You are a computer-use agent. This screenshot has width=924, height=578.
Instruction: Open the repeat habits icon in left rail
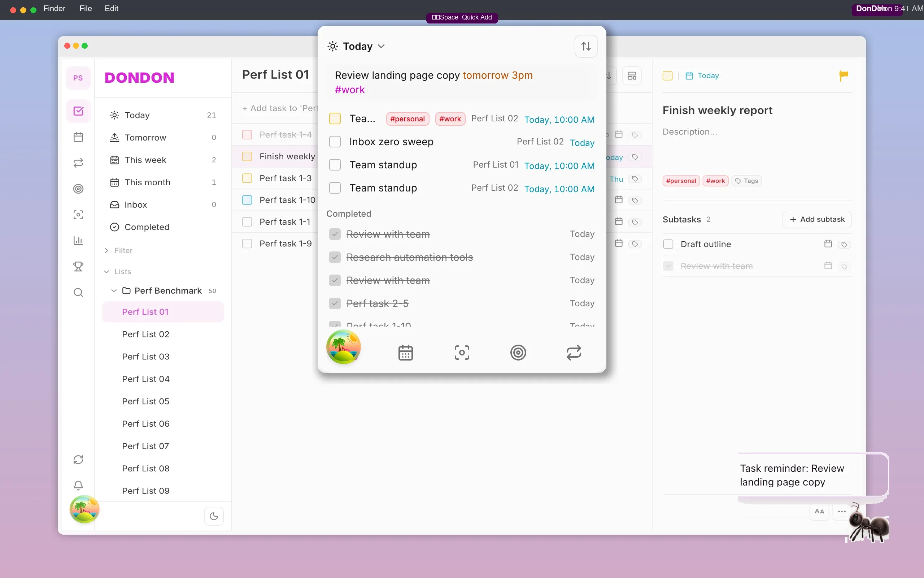pyautogui.click(x=78, y=163)
